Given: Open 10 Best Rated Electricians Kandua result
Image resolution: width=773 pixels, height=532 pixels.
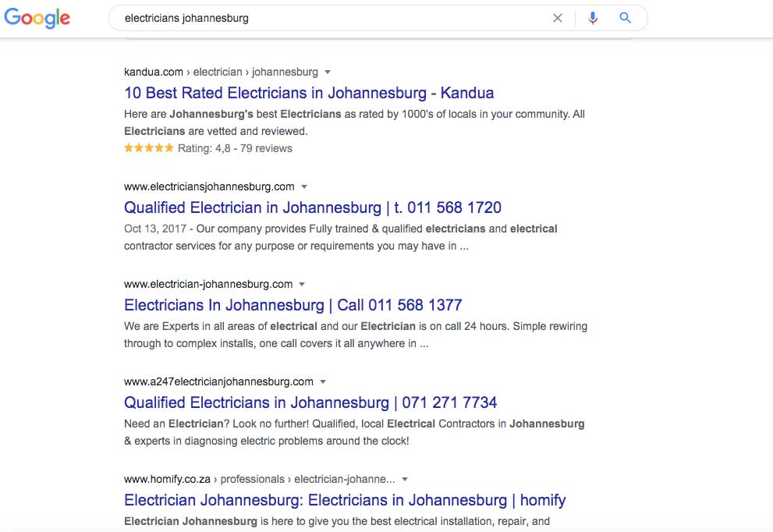Looking at the screenshot, I should (x=309, y=93).
